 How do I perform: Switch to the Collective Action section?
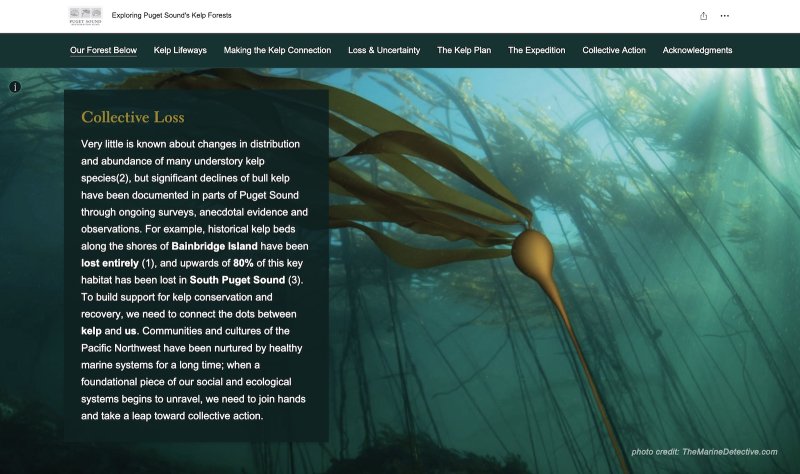click(614, 50)
